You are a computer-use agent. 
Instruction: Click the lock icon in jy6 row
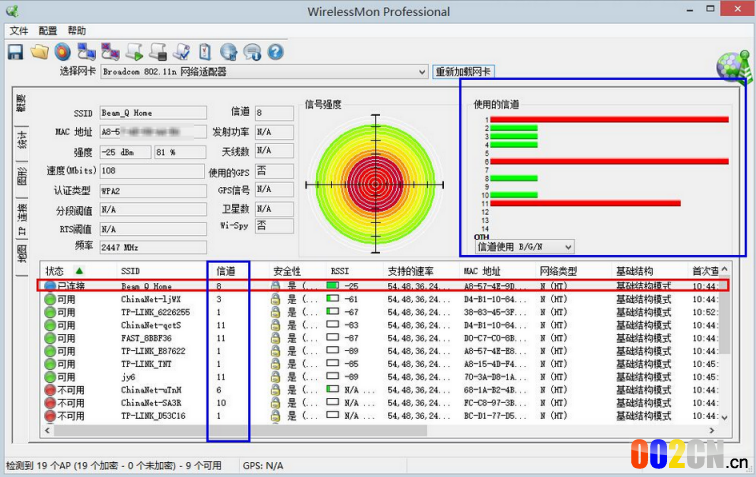pyautogui.click(x=275, y=377)
